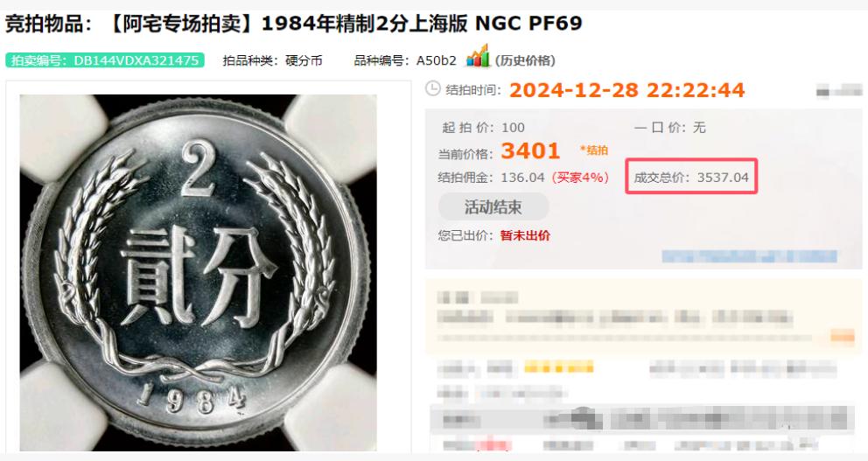The width and height of the screenshot is (868, 461).
Task: Click the 成交总价 3537.04 box
Action: pos(691,177)
